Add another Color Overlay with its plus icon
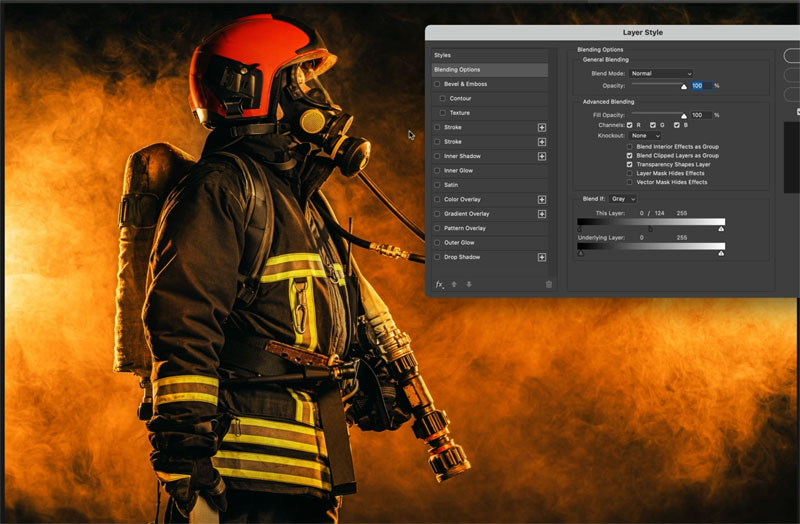 click(542, 199)
